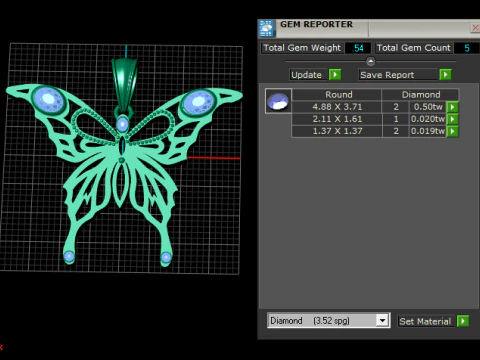Select the bottom-right tail gem
This screenshot has height=360, width=480.
coord(166,257)
